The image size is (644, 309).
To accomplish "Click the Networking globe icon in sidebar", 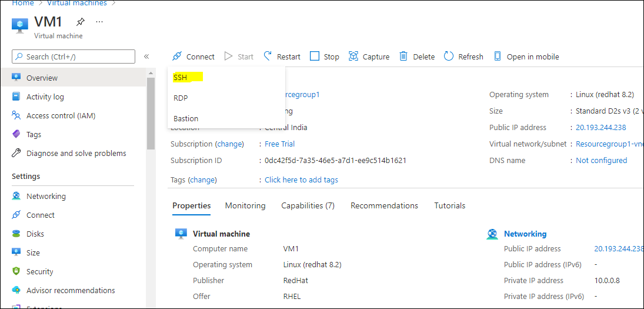I will pyautogui.click(x=16, y=196).
